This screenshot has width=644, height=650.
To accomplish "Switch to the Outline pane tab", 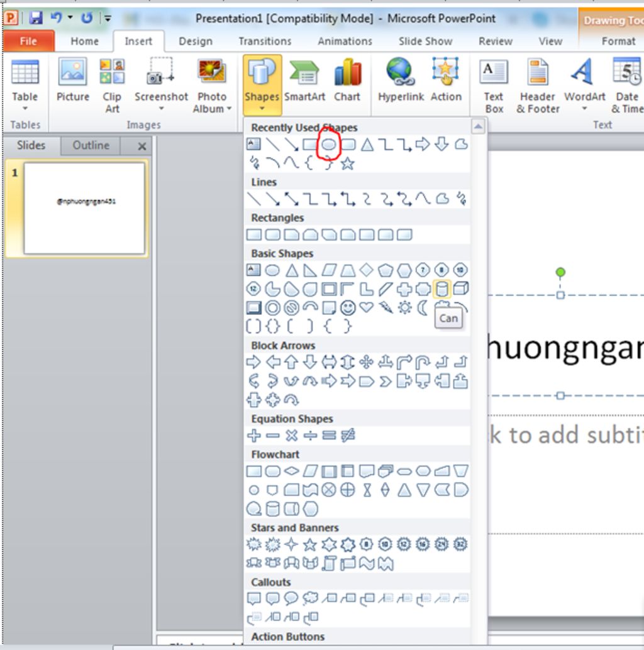I will 91,145.
